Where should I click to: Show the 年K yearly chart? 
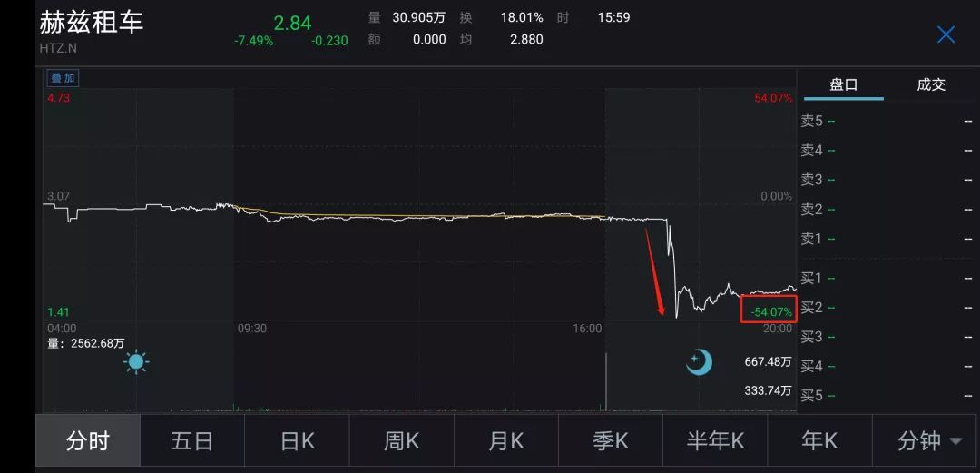[819, 440]
